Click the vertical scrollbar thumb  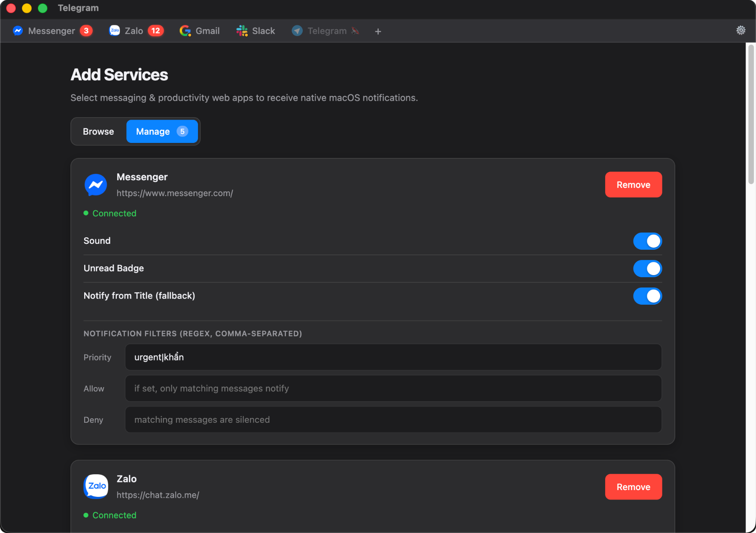[x=751, y=114]
